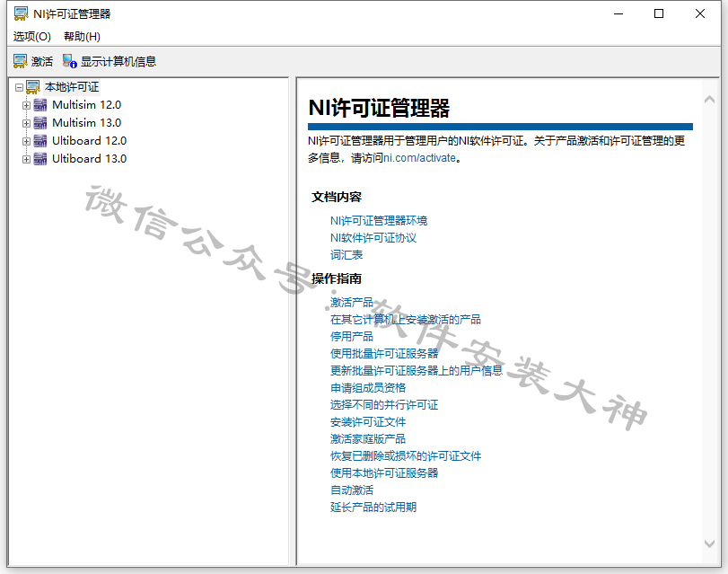Screen dimensions: 728x574
Task: Open the 自动激活 link
Action: pyautogui.click(x=352, y=490)
